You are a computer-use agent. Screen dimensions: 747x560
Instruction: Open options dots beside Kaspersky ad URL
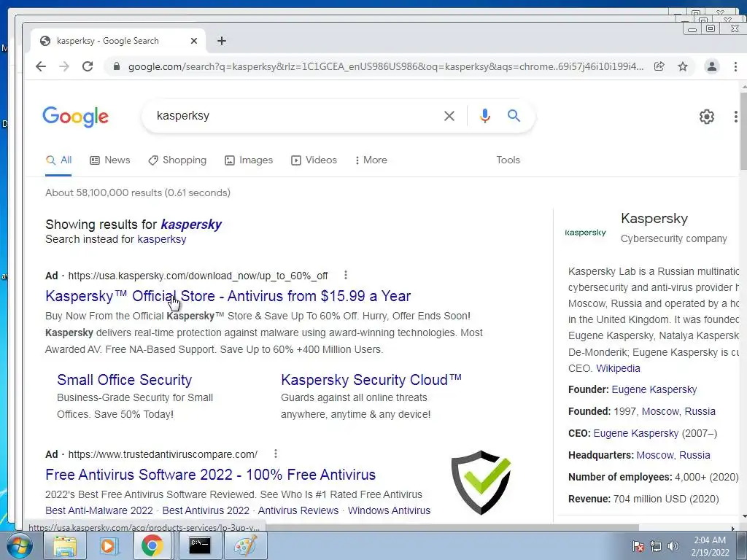(346, 275)
